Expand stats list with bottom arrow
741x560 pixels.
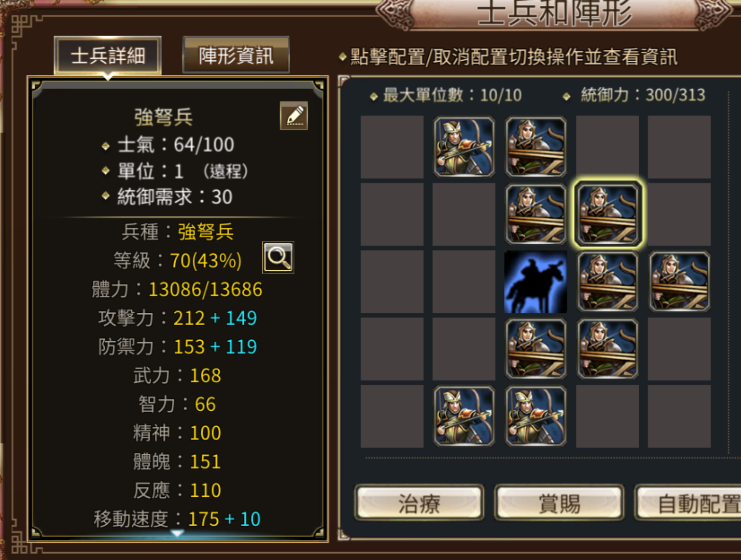(x=177, y=533)
